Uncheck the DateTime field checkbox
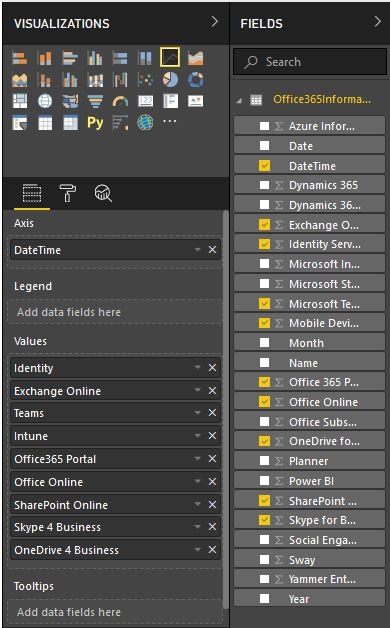390x628 pixels. click(x=264, y=165)
